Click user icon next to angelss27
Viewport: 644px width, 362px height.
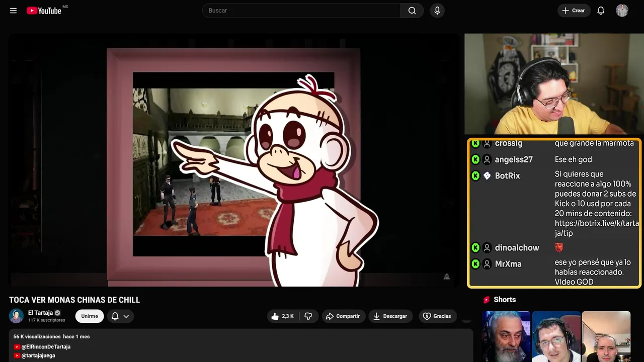coord(487,159)
